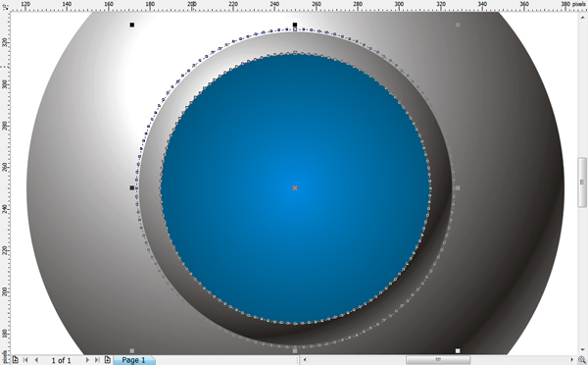Select the left-middle black selection handle

pos(132,187)
